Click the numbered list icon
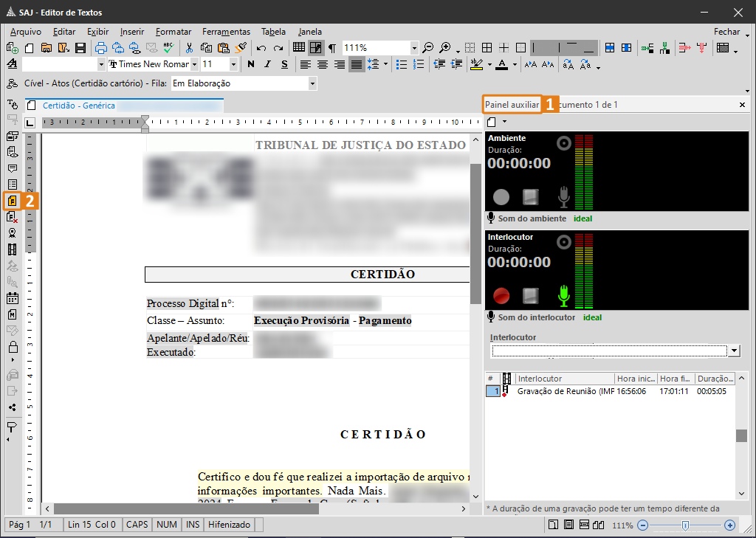 pos(419,64)
